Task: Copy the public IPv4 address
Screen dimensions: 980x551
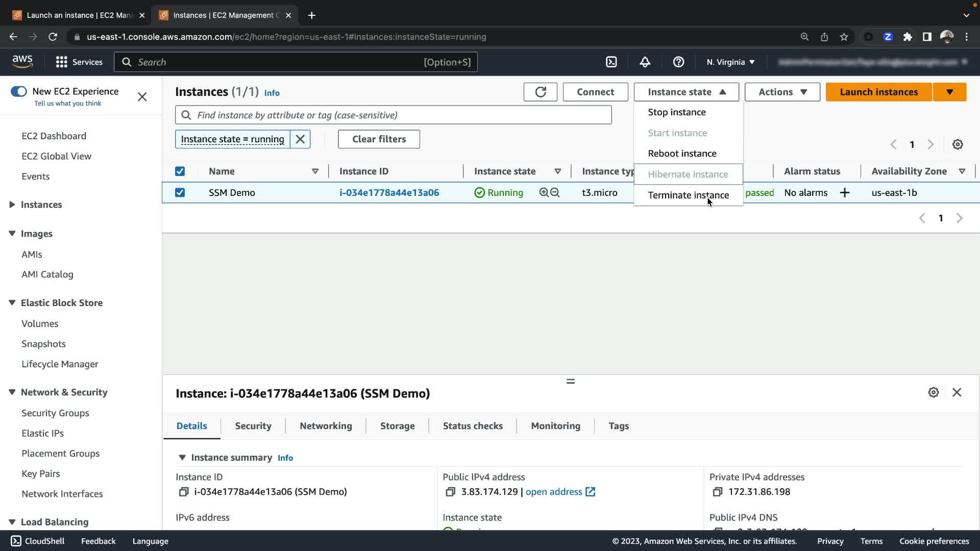Action: click(x=450, y=492)
